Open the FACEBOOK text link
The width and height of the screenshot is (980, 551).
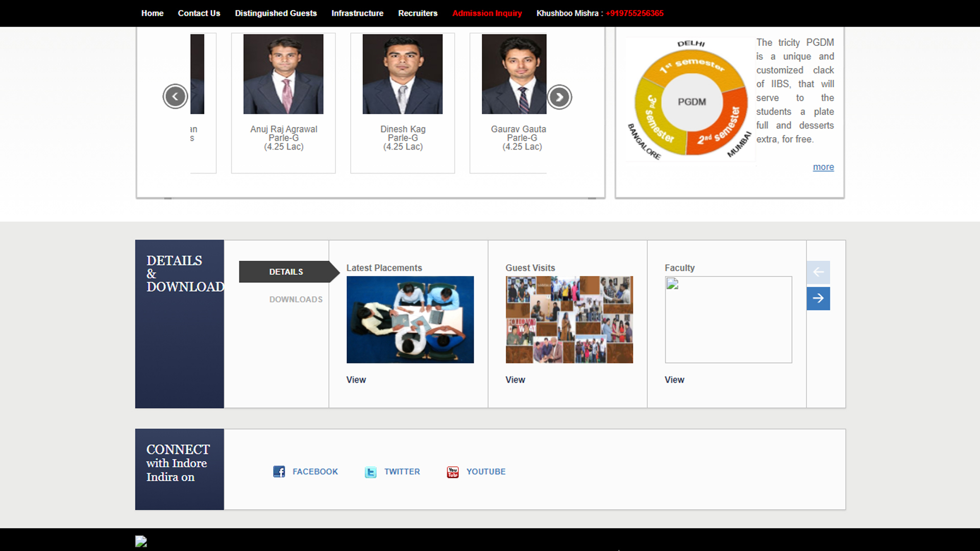click(315, 472)
